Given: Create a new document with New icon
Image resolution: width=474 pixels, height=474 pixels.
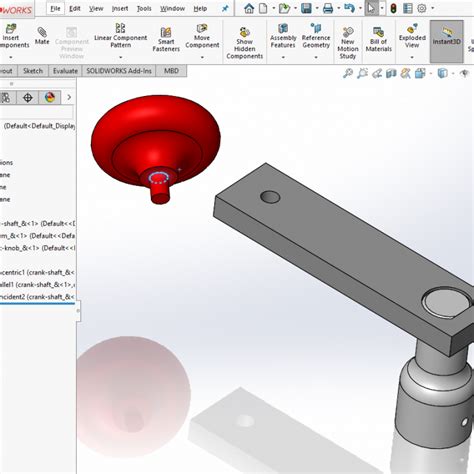Looking at the screenshot, I should click(x=263, y=8).
